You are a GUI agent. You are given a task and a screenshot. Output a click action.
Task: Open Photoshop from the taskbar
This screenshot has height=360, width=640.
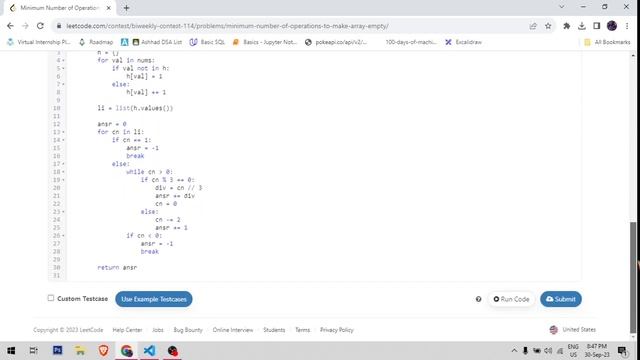pyautogui.click(x=58, y=351)
